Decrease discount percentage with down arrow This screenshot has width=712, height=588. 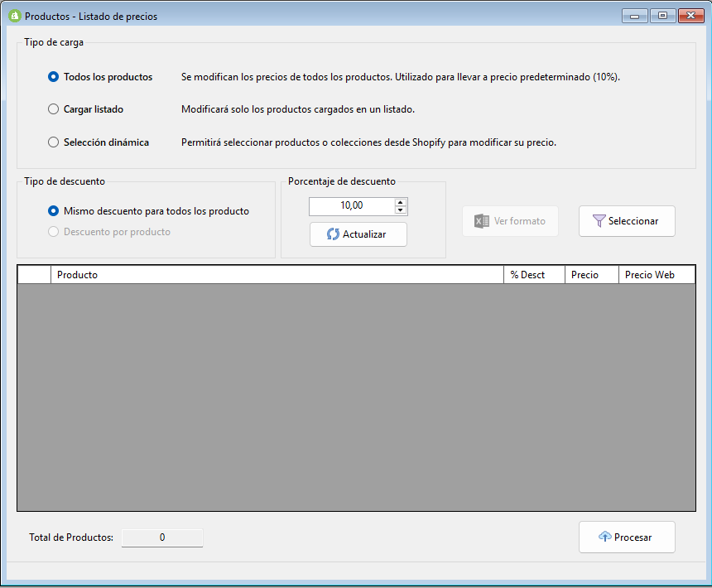click(x=401, y=210)
